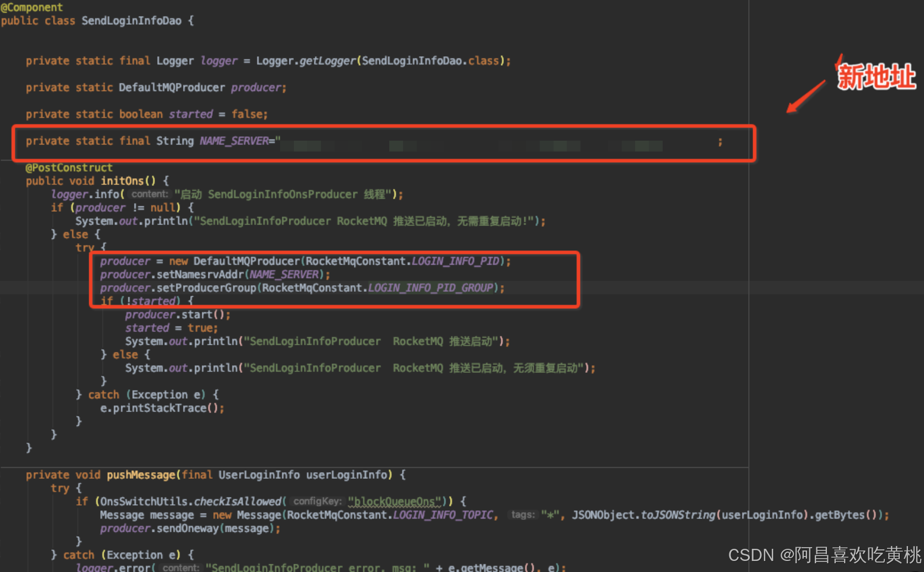Viewport: 924px width, 572px height.
Task: Click the started = true statement
Action: click(171, 328)
